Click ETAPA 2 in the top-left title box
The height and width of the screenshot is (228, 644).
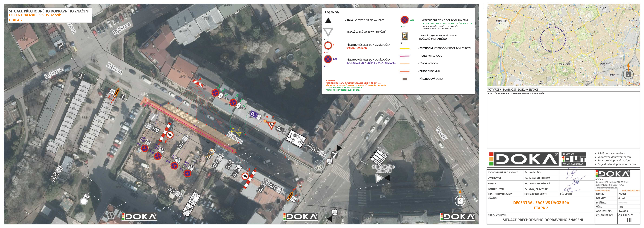coord(16,20)
